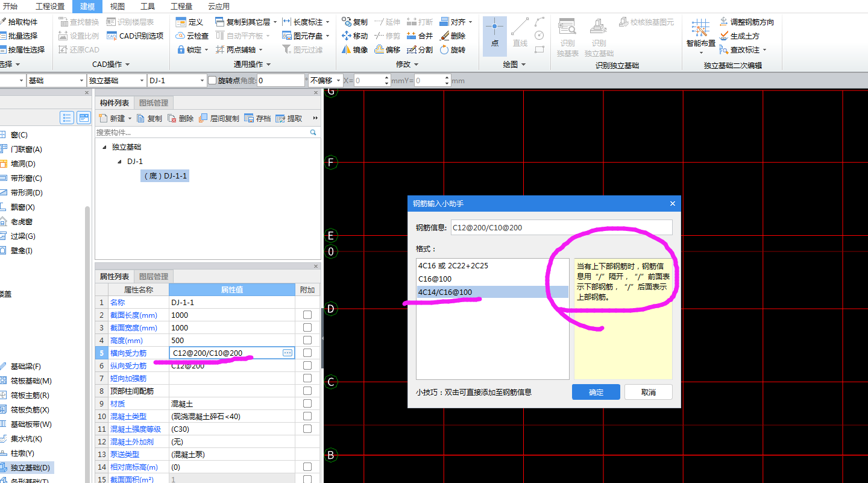
Task: Select the 复制 copy tool in the 修改 group
Action: 354,22
